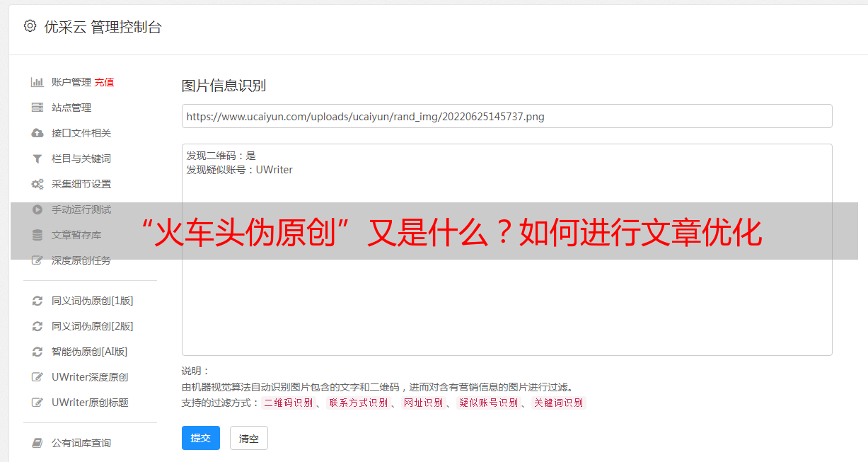
Task: Click the refresh icon beside 智能伪原创[AI版]
Action: (37, 352)
